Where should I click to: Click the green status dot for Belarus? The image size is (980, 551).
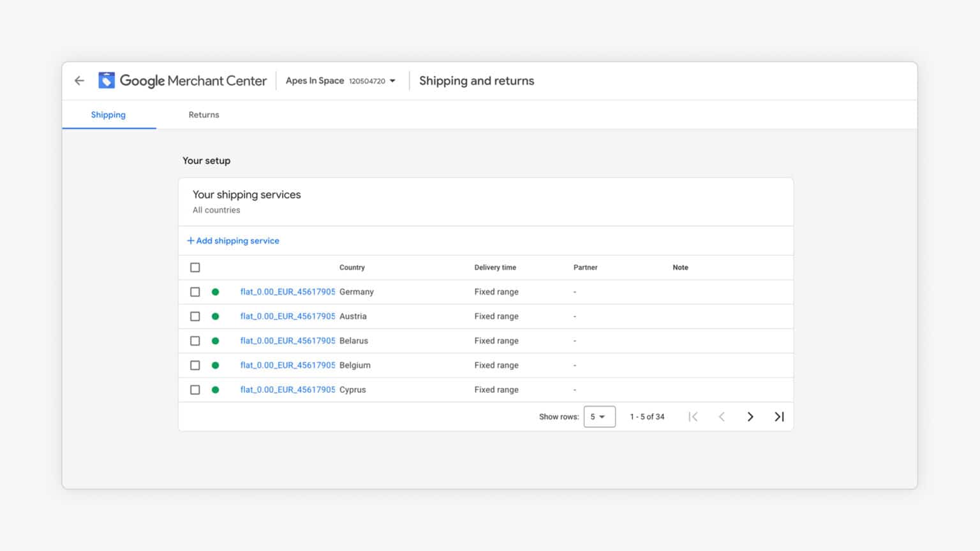click(216, 341)
